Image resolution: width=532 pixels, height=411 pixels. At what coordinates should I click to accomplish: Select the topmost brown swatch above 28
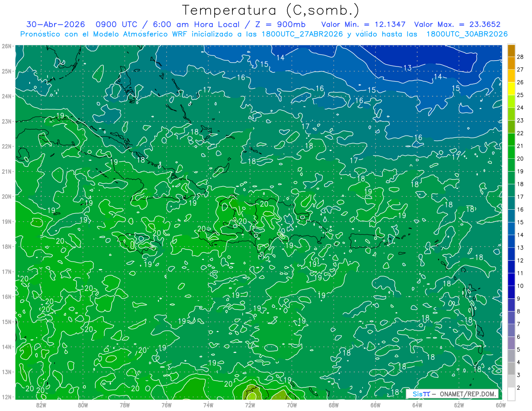511,51
